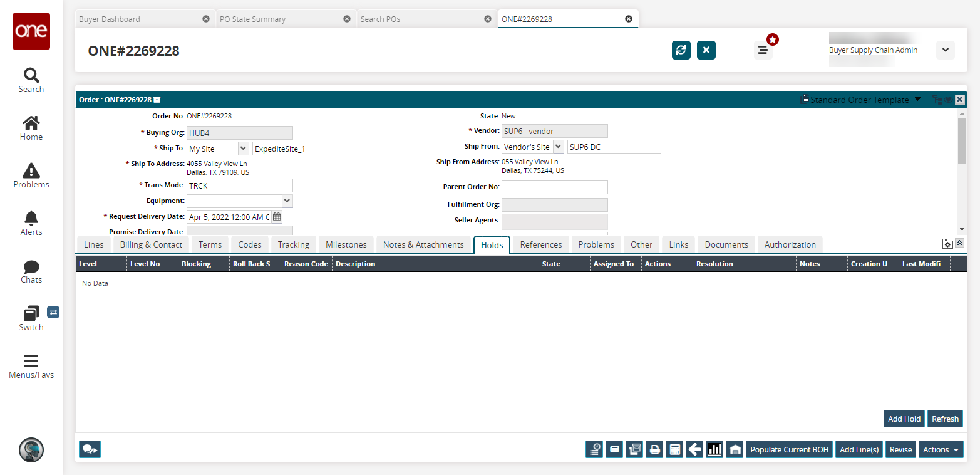980x475 pixels.
Task: Close the Search POs tab
Action: click(x=488, y=19)
